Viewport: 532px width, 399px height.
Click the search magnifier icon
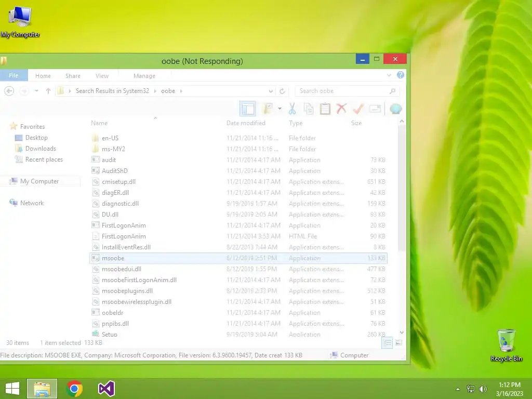click(x=393, y=91)
